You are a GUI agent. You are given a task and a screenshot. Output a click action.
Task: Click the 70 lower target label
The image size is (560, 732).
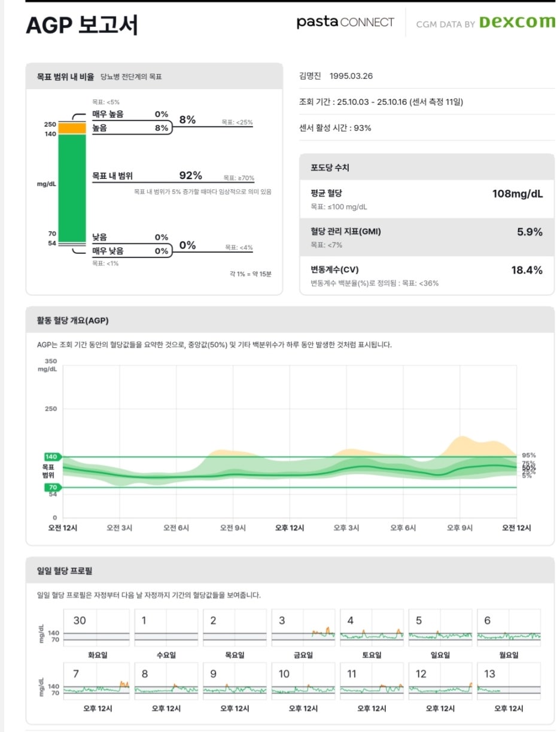tap(53, 487)
